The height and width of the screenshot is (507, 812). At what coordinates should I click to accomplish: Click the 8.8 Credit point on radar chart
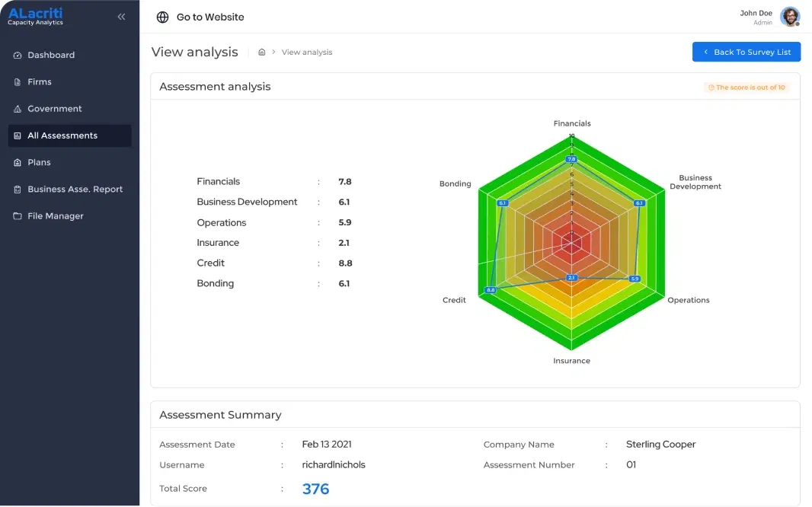point(491,290)
